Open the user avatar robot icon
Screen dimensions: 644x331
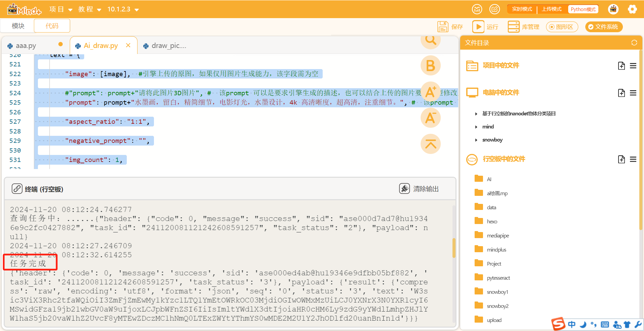pyautogui.click(x=613, y=9)
